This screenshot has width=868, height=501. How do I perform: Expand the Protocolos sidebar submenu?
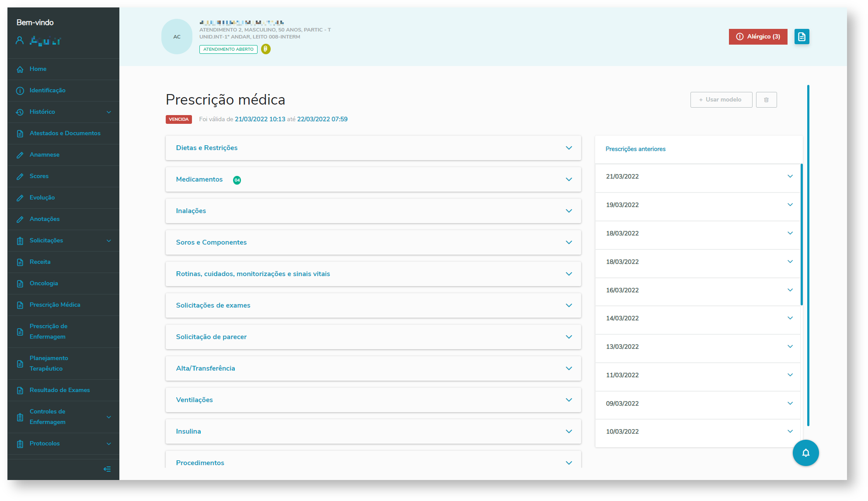pos(108,444)
